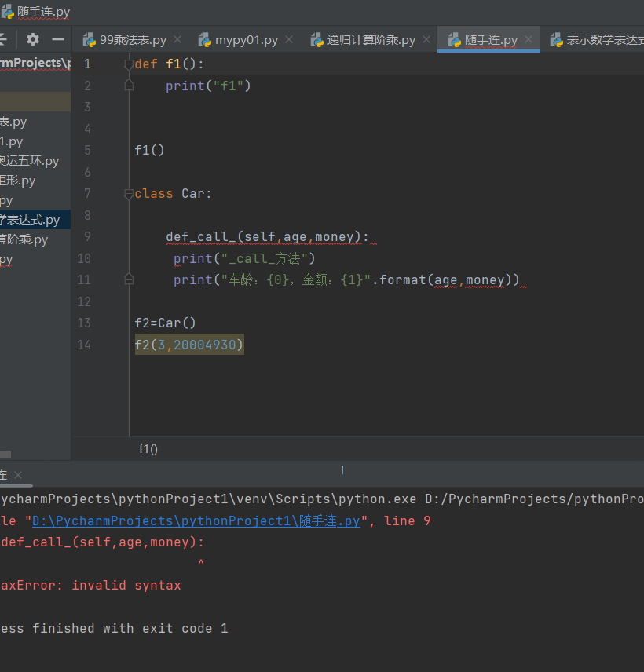Screen dimensions: 644x672
Task: Click Python file icon on 递归计算阶乘.py tab
Action: click(x=317, y=40)
